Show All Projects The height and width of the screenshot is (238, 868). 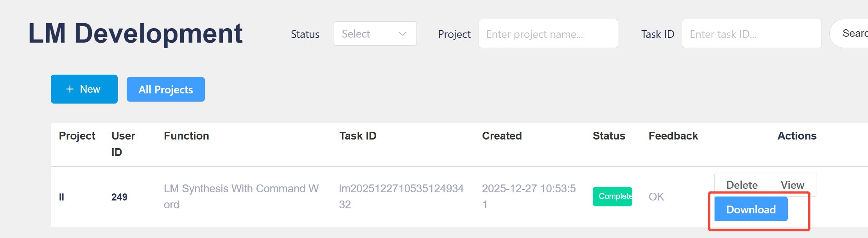[x=165, y=89]
